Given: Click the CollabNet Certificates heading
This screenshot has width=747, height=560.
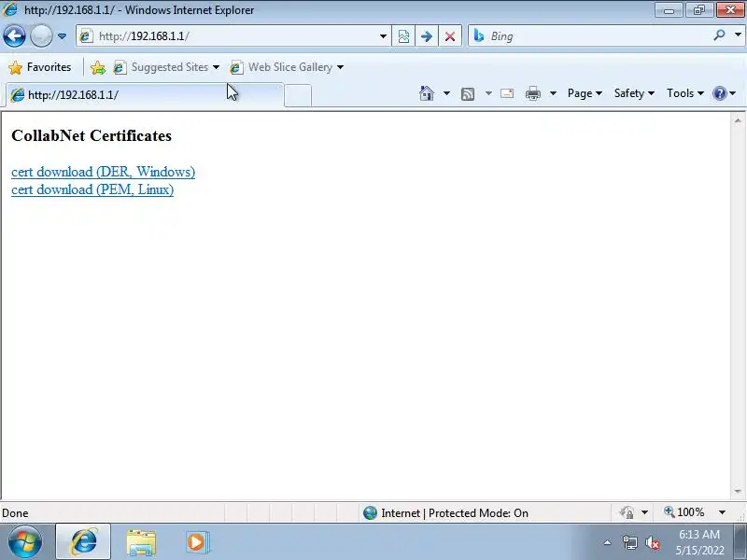Looking at the screenshot, I should pyautogui.click(x=92, y=135).
